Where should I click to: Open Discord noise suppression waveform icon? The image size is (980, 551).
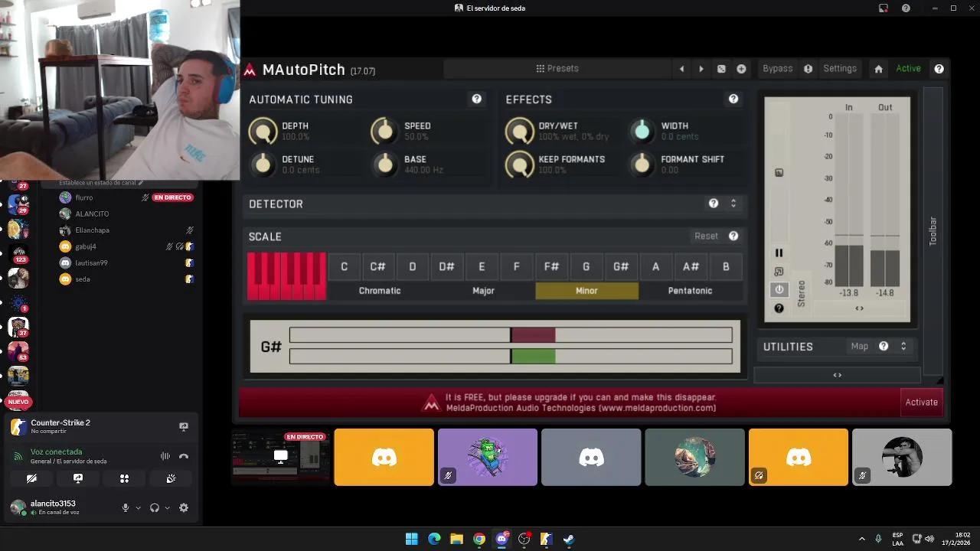coord(165,456)
